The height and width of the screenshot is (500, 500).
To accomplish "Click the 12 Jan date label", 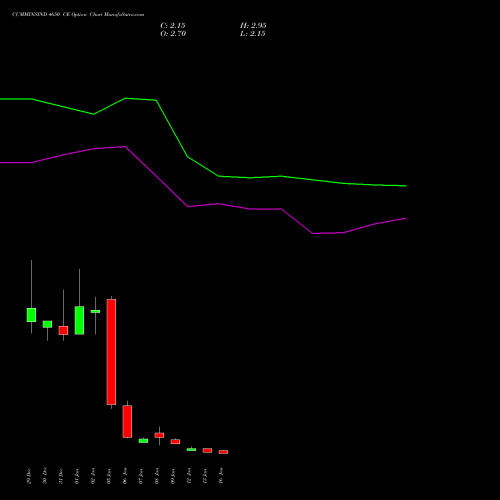I will 189,476.
